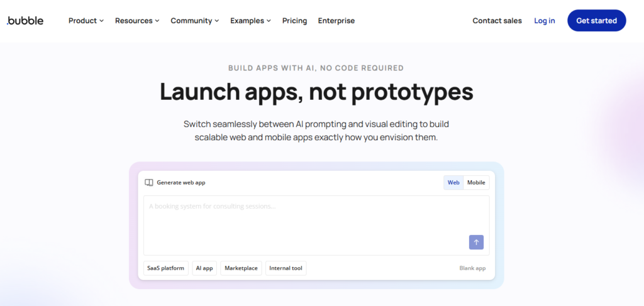The height and width of the screenshot is (306, 644).
Task: Expand the Product dropdown menu
Action: pyautogui.click(x=86, y=21)
